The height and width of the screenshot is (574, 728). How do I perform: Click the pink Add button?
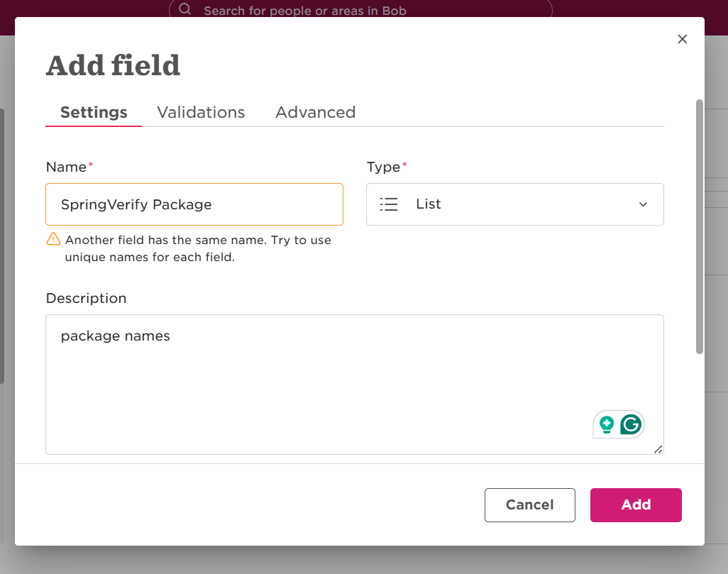tap(636, 504)
